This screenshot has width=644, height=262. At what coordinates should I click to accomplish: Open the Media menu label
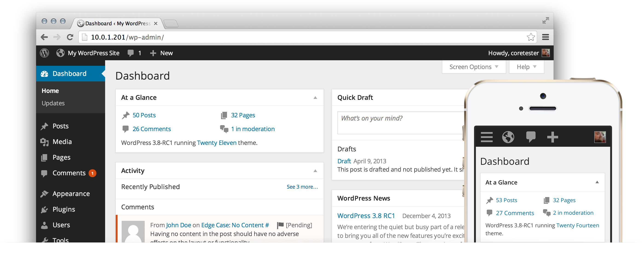(62, 142)
